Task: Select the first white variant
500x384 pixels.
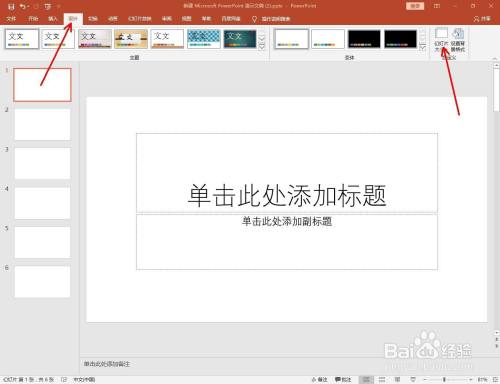Action: pos(291,39)
